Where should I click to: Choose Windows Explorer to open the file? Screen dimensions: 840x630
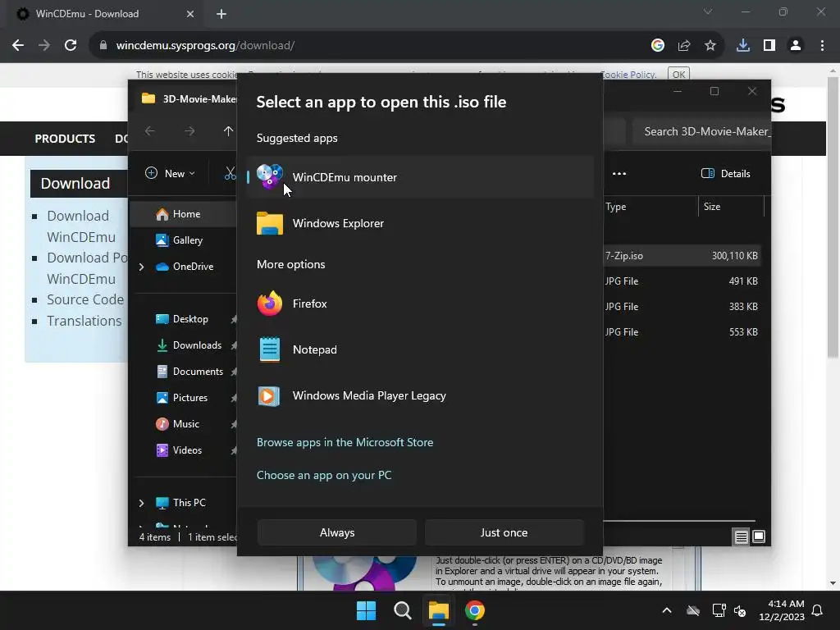click(x=420, y=223)
